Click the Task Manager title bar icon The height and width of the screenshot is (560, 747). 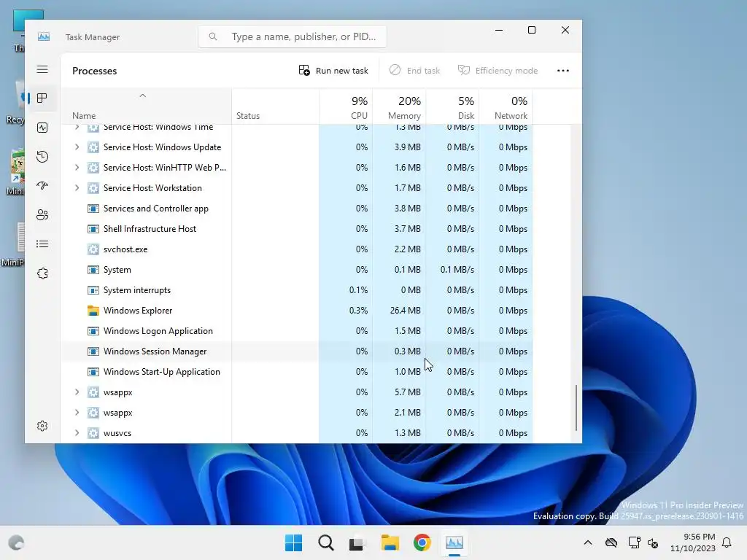click(x=44, y=36)
